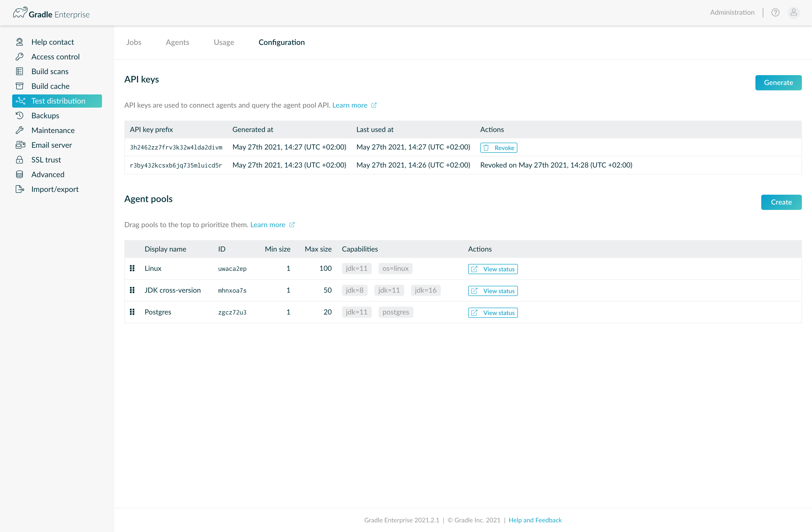Click the Generate button for API keys

click(x=778, y=82)
